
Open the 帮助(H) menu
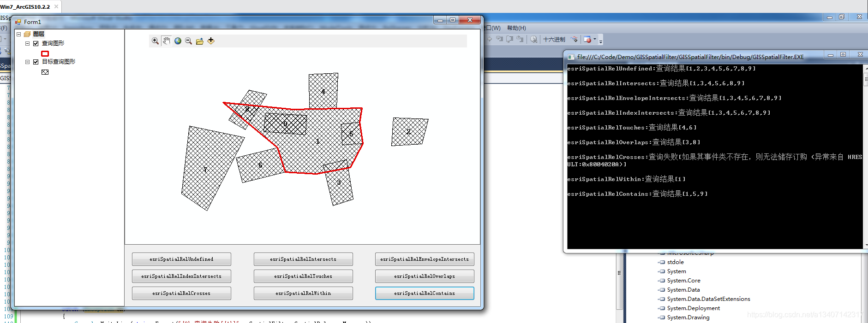(516, 28)
